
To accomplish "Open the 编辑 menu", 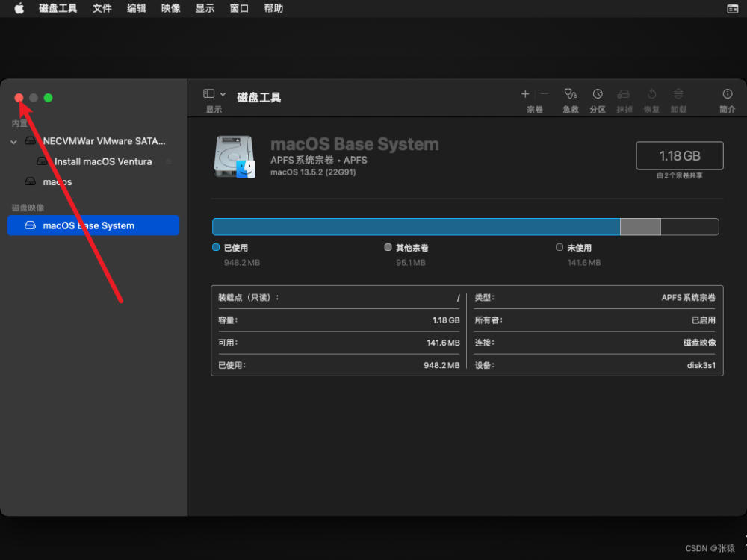I will pos(136,8).
